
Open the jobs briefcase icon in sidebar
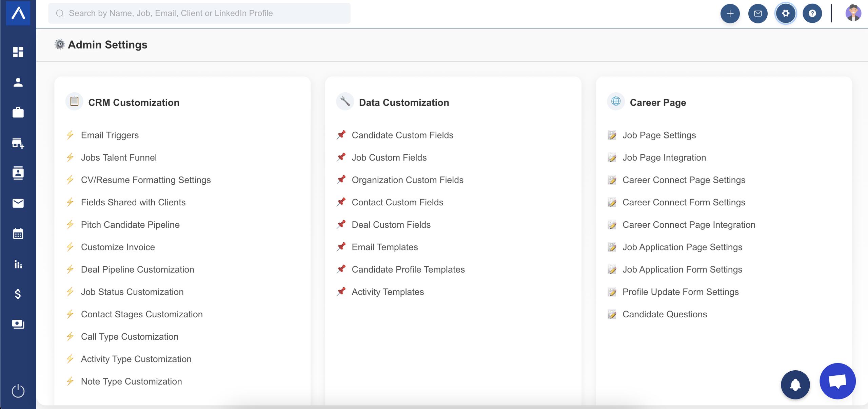click(18, 112)
